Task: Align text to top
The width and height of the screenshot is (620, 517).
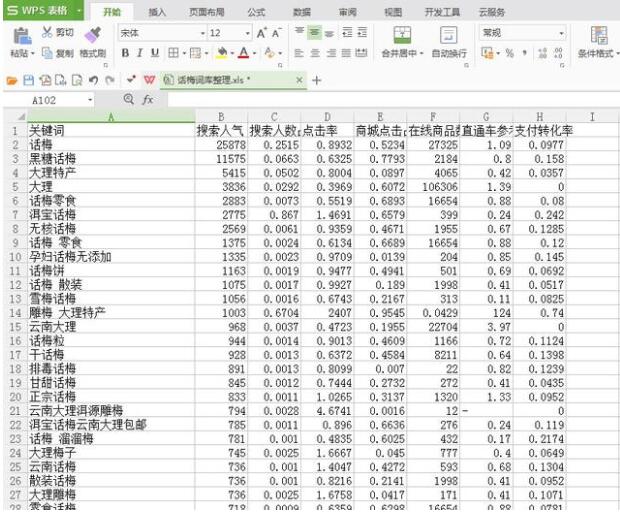Action: click(x=300, y=32)
